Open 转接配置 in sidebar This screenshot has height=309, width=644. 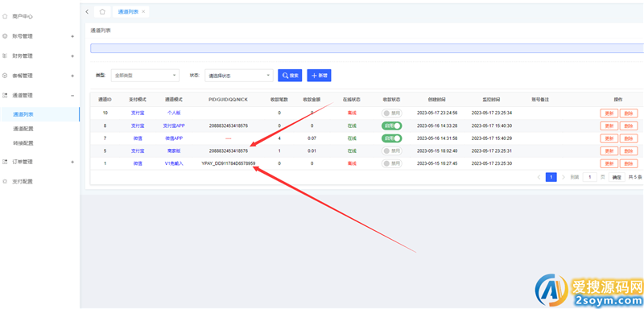[23, 143]
